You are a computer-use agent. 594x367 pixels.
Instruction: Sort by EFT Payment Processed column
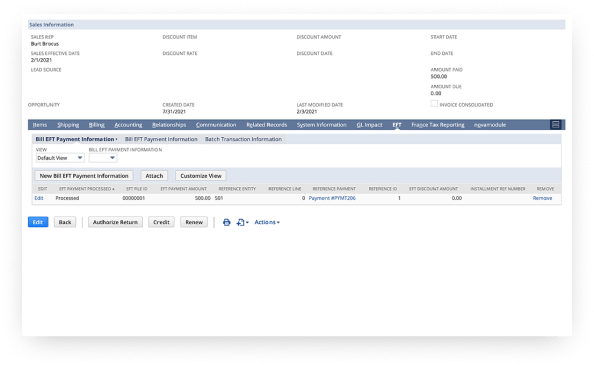tap(86, 189)
